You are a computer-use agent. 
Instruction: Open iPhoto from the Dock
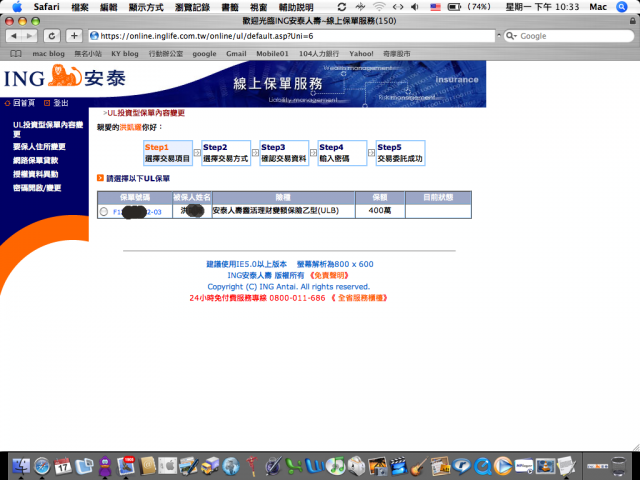pyautogui.click(x=377, y=466)
